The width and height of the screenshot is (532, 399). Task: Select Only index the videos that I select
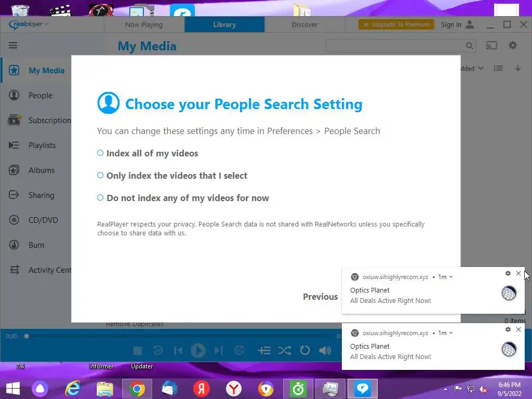click(x=172, y=176)
